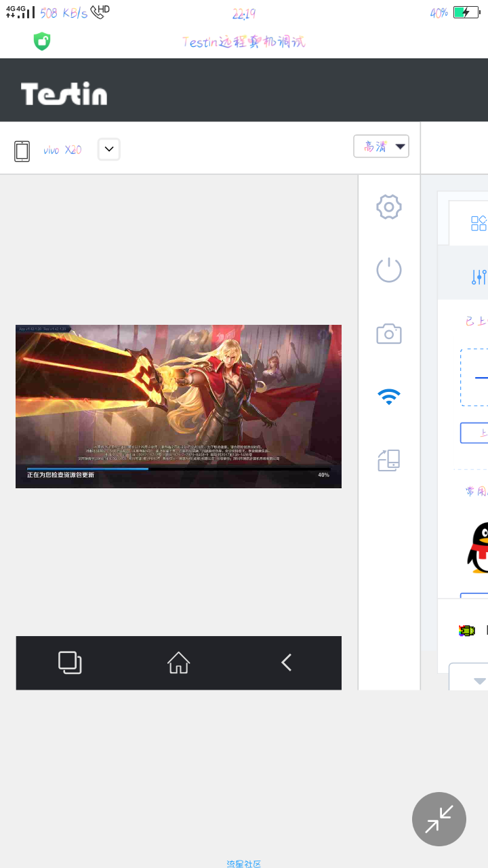488x868 pixels.
Task: Toggle the blue Wi-Fi icon
Action: pos(389,397)
